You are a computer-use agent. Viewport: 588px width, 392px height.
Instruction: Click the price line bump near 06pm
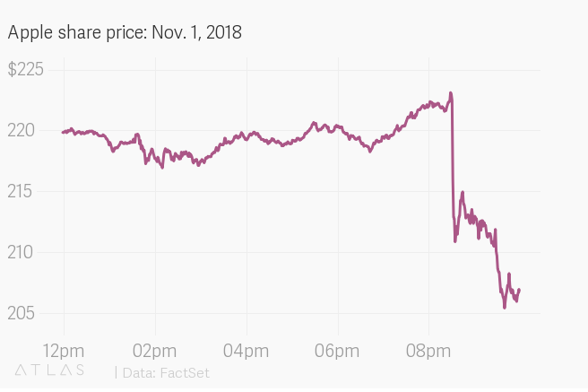click(x=315, y=123)
